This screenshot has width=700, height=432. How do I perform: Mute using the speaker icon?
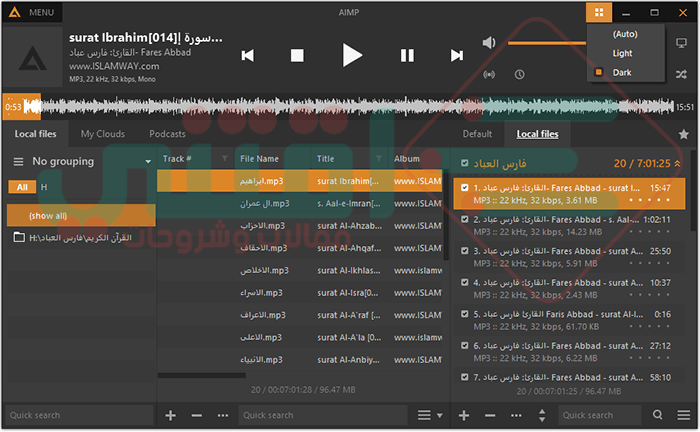coord(489,43)
